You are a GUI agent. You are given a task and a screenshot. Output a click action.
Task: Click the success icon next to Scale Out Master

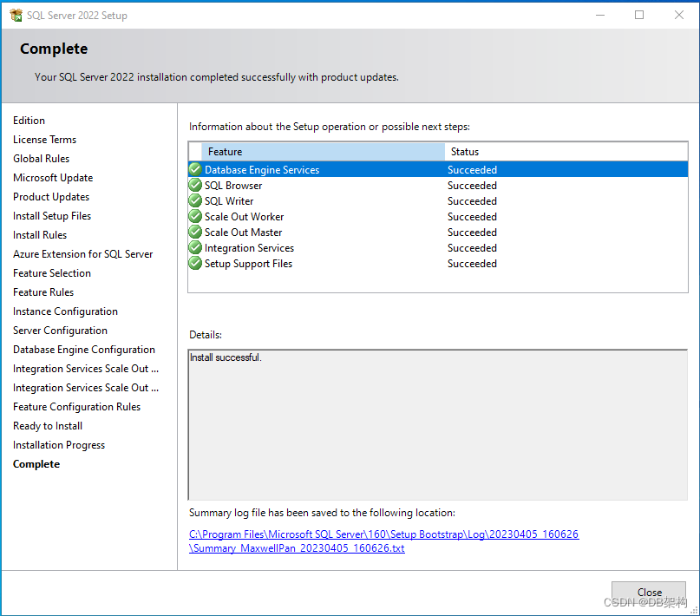(194, 232)
